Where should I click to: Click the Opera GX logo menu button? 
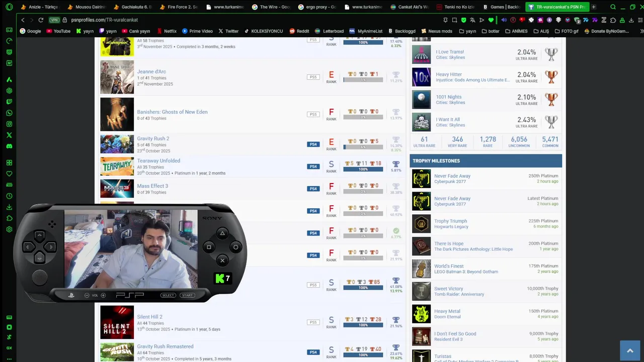pos(9,7)
